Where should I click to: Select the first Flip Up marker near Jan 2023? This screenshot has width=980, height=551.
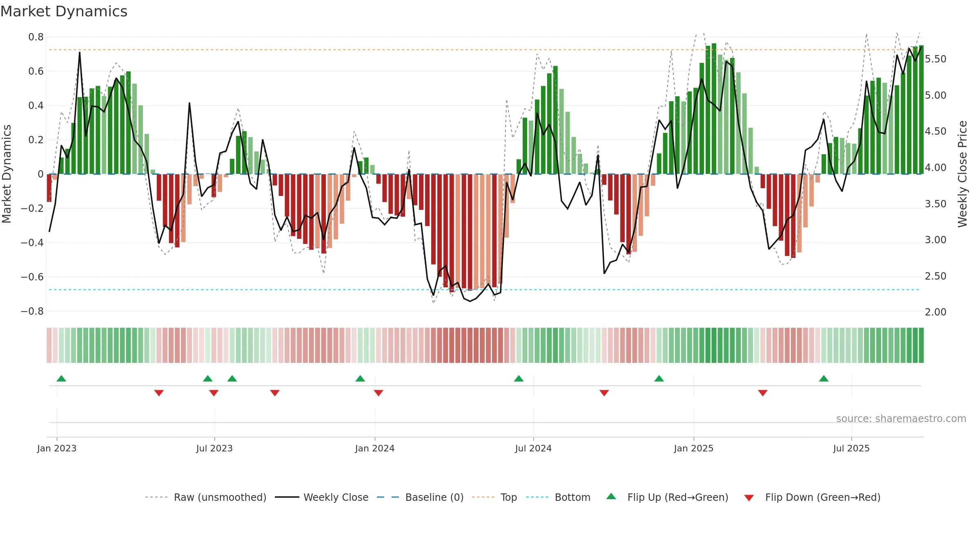pos(61,378)
